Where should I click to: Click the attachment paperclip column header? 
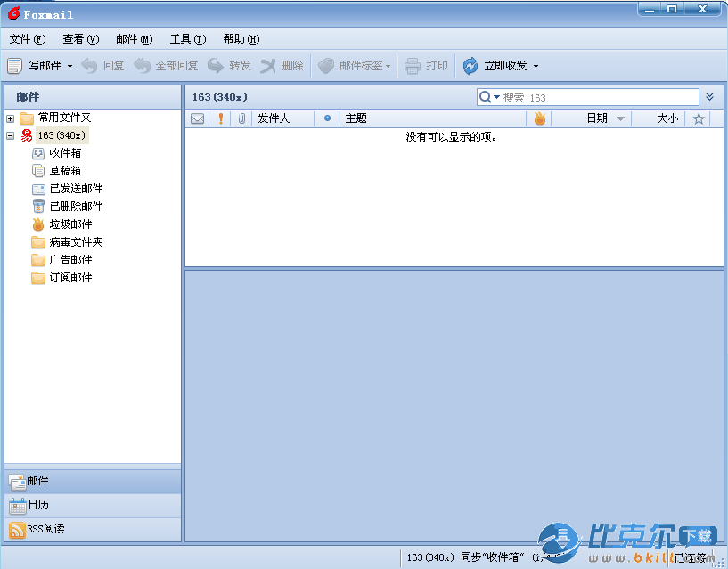point(241,118)
